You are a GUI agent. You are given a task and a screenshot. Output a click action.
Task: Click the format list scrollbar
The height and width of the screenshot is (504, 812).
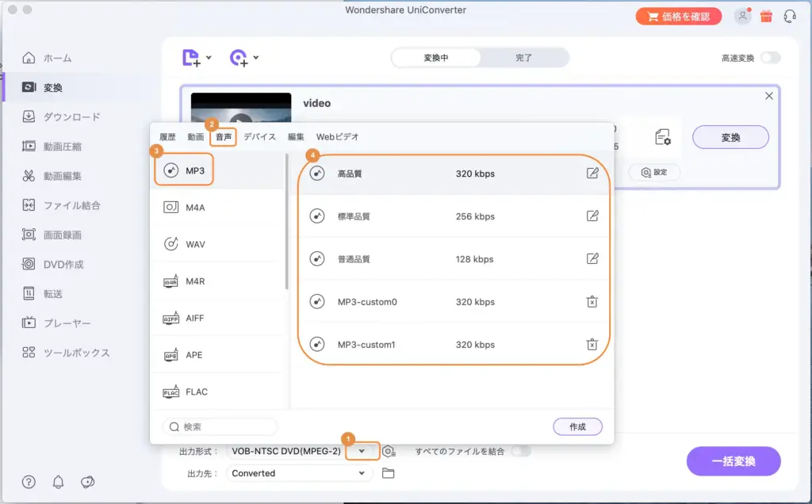[x=286, y=222]
